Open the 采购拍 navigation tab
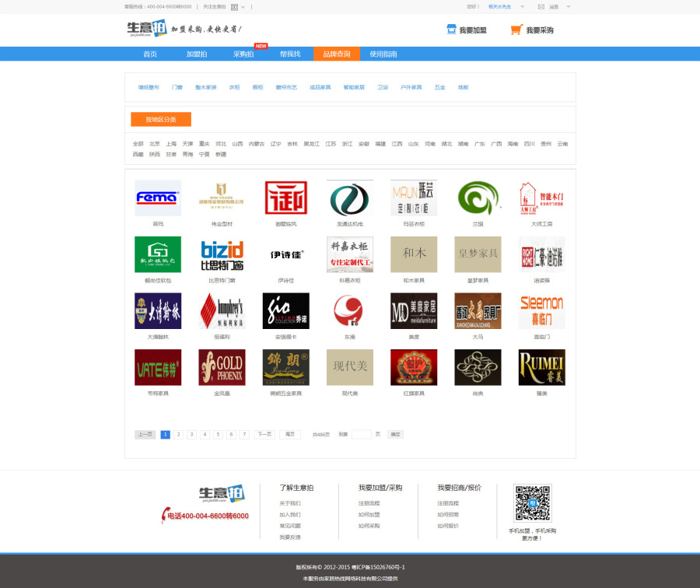This screenshot has height=588, width=700. click(x=243, y=54)
